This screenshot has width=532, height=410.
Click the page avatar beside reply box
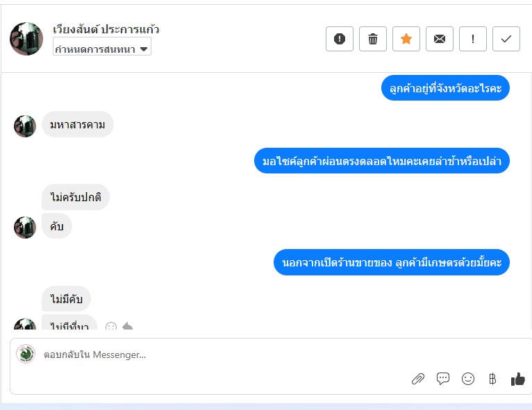(x=26, y=354)
